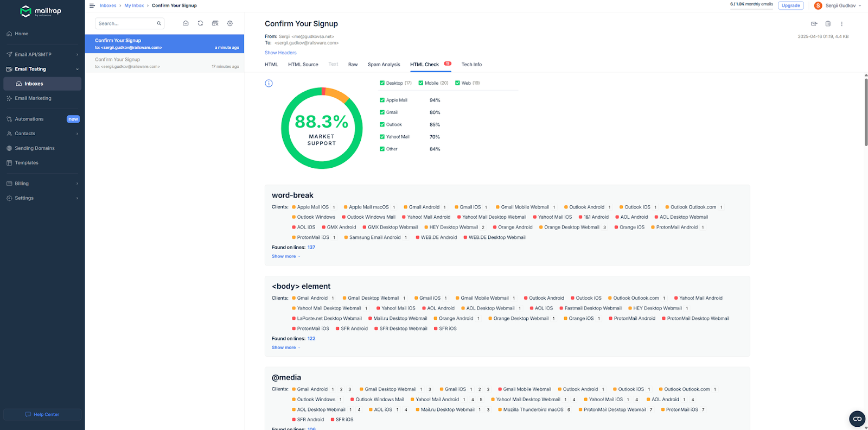The height and width of the screenshot is (430, 868).
Task: Show more under word-break section
Action: [x=285, y=256]
